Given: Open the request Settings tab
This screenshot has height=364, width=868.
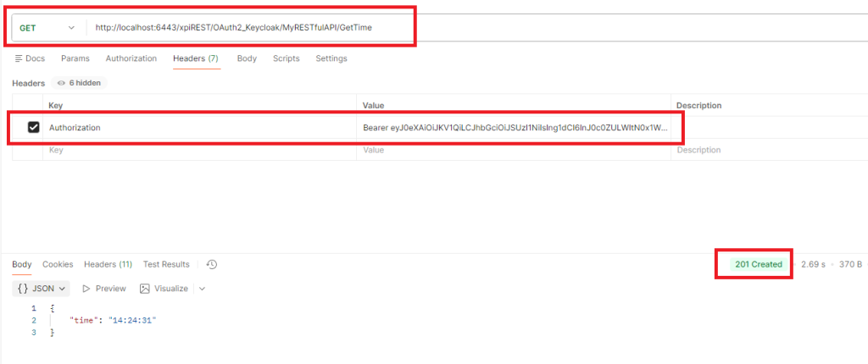Looking at the screenshot, I should 331,58.
